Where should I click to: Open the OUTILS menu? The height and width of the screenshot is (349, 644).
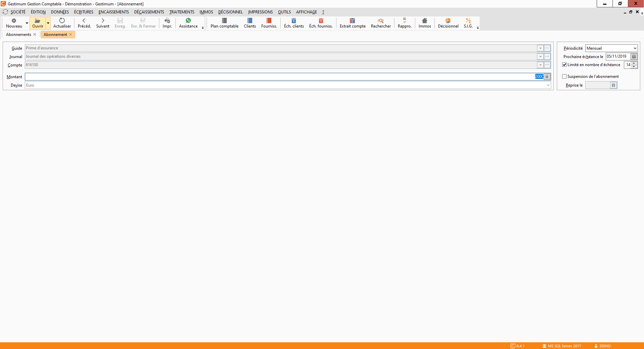pyautogui.click(x=284, y=12)
